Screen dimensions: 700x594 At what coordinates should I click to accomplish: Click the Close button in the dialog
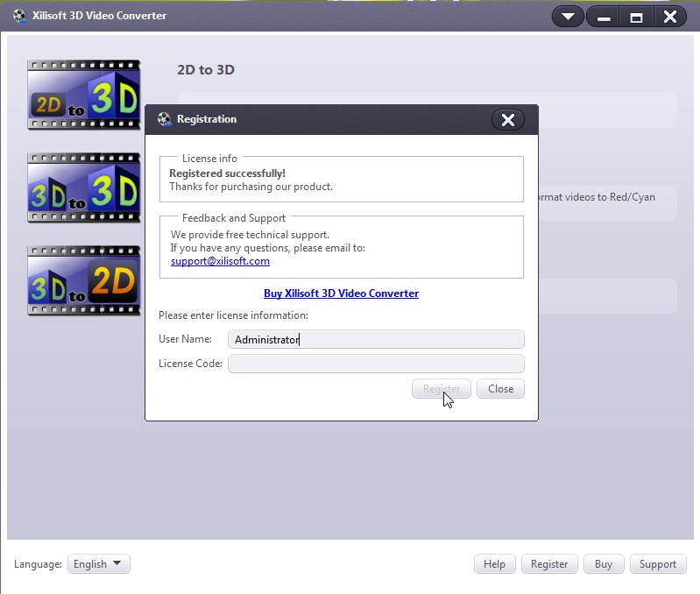[x=500, y=389]
